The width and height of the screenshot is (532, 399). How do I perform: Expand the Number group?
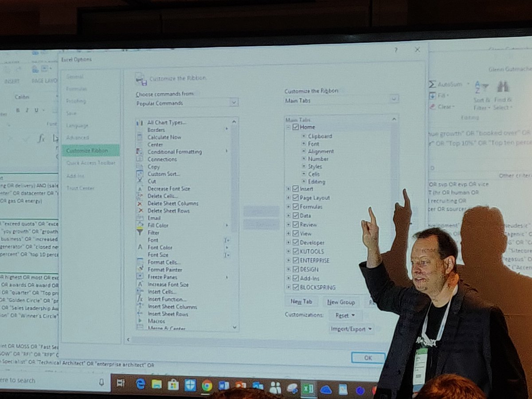pos(304,159)
